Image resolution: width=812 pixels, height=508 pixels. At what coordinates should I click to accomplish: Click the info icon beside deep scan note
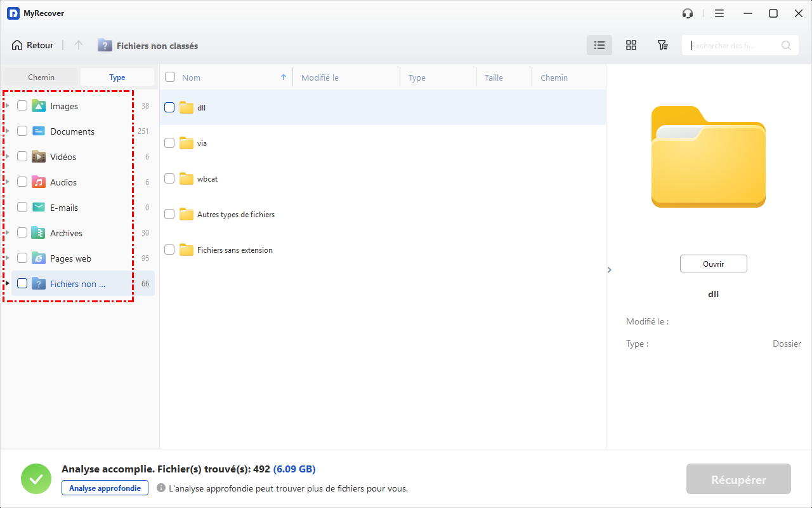[x=161, y=488]
